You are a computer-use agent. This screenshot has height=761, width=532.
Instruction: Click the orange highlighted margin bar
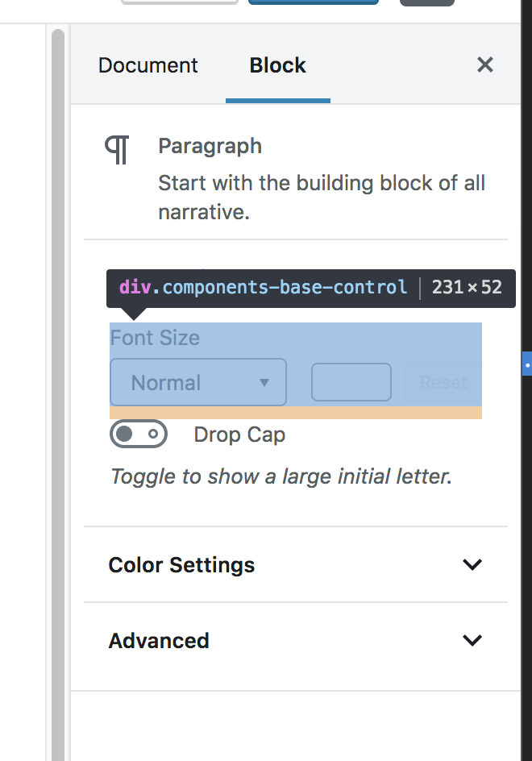click(x=295, y=414)
